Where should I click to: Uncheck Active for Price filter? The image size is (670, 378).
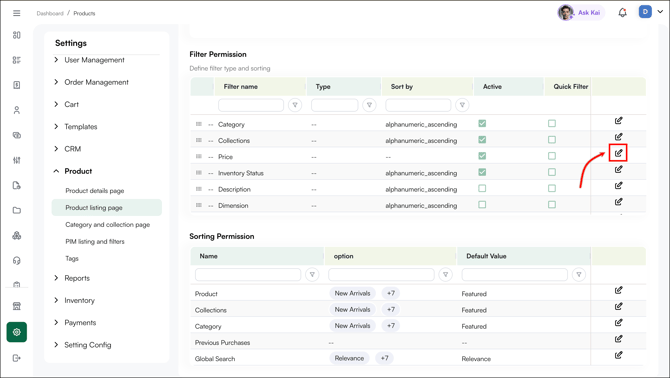[482, 156]
